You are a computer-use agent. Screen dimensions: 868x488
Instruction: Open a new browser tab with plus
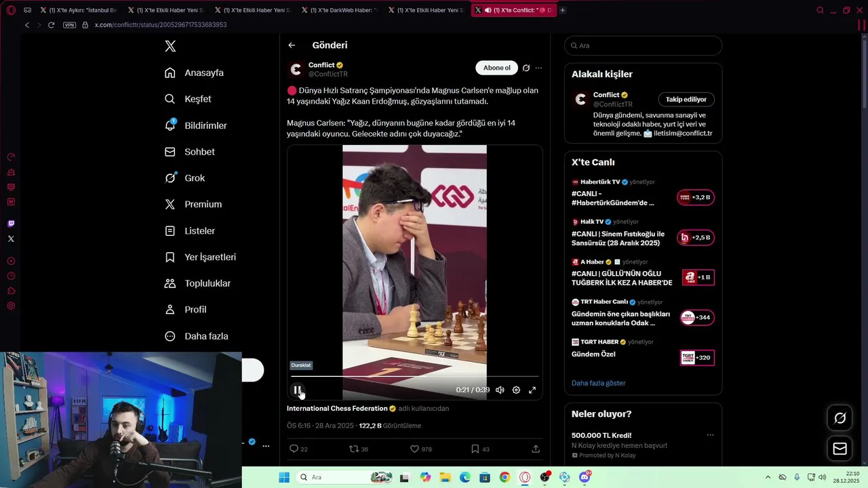tap(562, 10)
